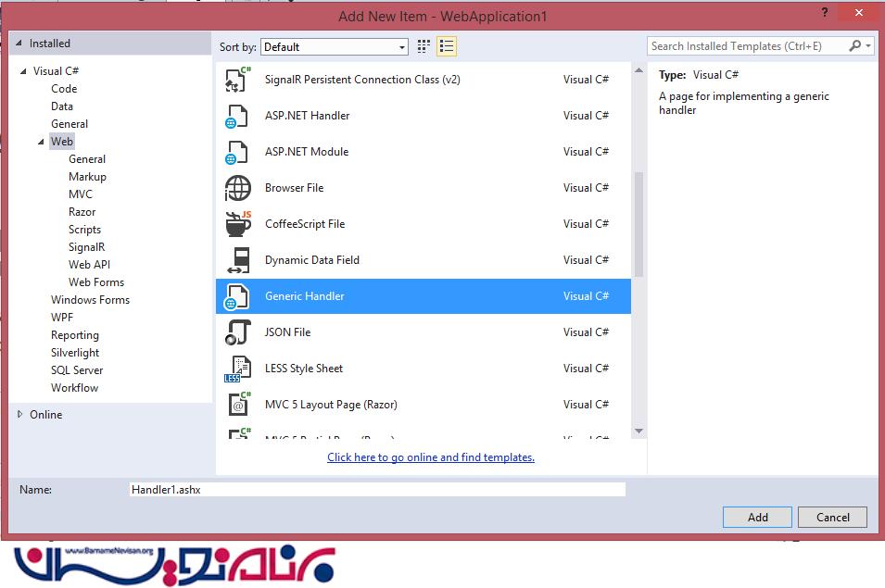Click the template list scroll up arrow
The image size is (885, 588).
coord(638,70)
